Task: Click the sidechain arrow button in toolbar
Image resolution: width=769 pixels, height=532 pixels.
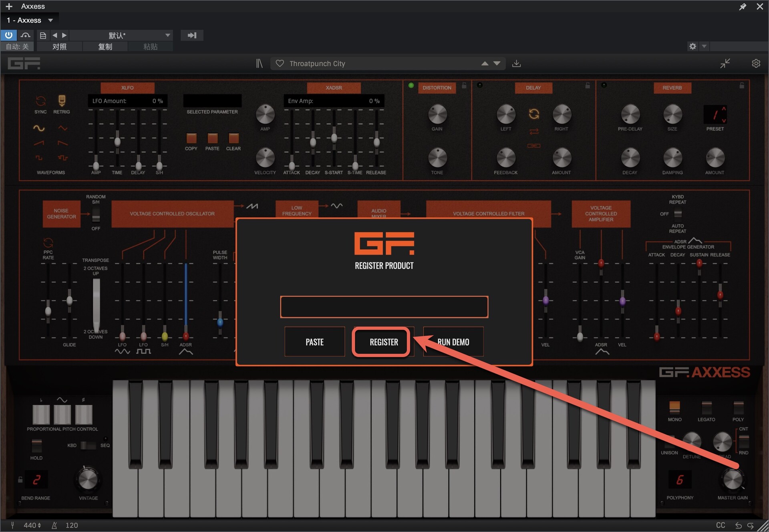Action: coord(192,35)
